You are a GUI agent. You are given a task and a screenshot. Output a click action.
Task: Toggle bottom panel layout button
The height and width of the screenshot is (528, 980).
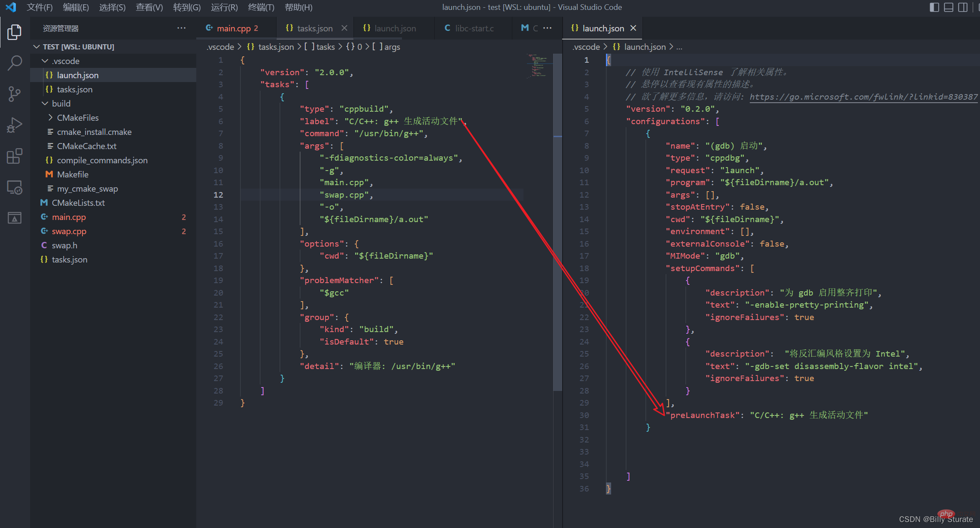coord(949,7)
